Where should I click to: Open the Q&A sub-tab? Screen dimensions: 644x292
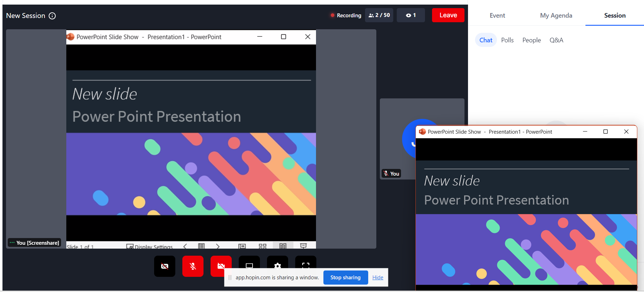tap(556, 40)
